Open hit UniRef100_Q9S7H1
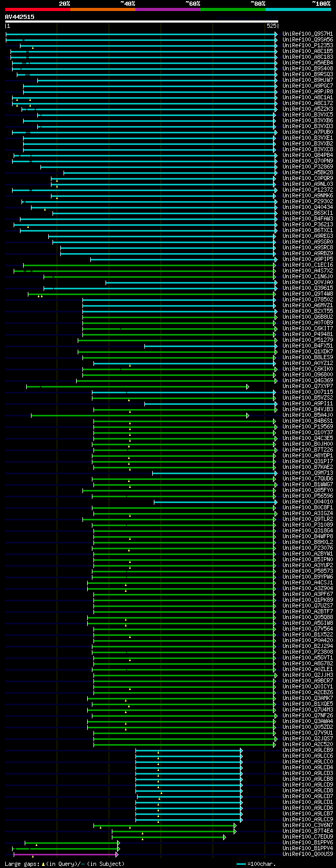The width and height of the screenshot is (336, 868). [x=308, y=34]
